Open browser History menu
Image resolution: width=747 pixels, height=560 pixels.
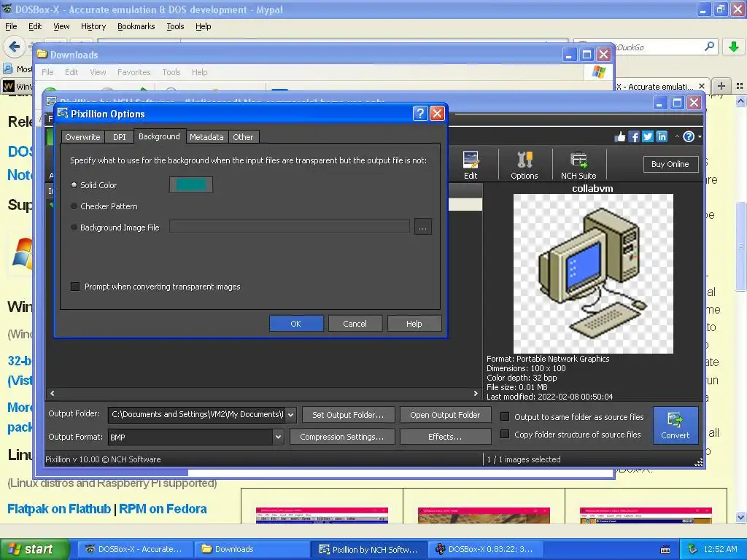click(x=93, y=26)
